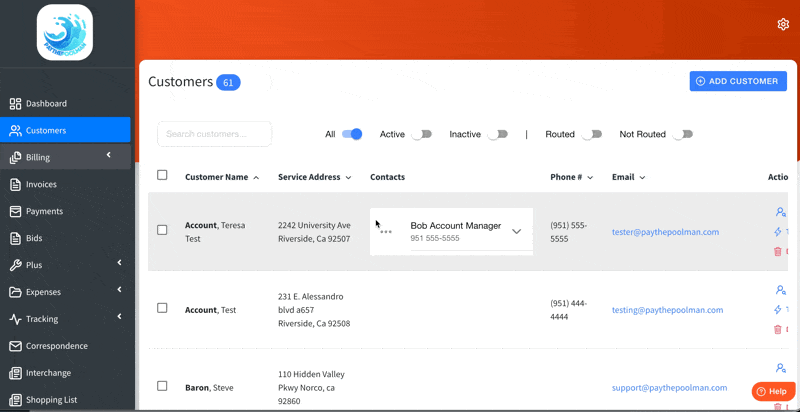Sort by Email column
The width and height of the screenshot is (800, 412).
629,177
